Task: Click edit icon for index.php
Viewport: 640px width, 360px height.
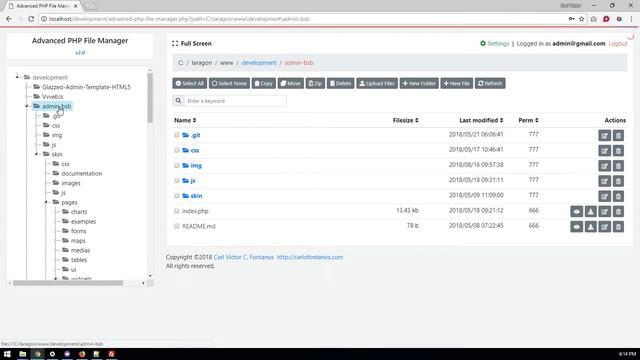Action: coord(604,211)
